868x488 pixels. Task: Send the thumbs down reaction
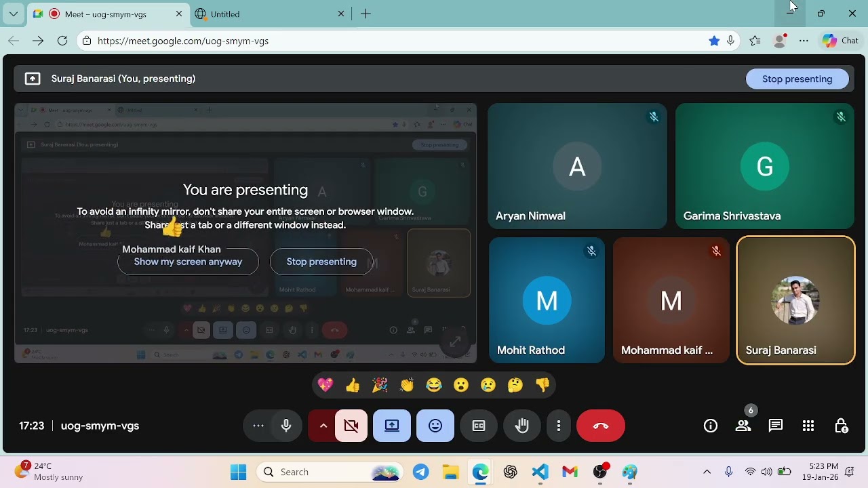coord(542,385)
